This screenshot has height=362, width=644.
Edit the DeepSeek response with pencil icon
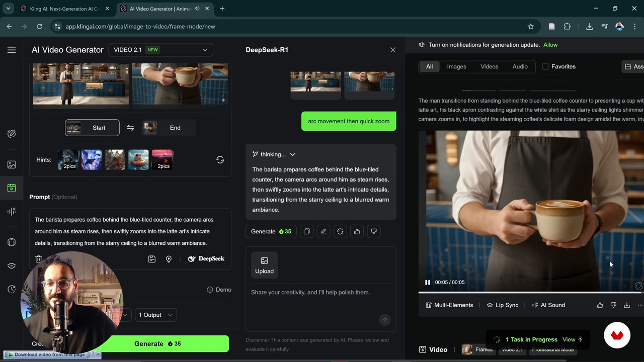324,231
